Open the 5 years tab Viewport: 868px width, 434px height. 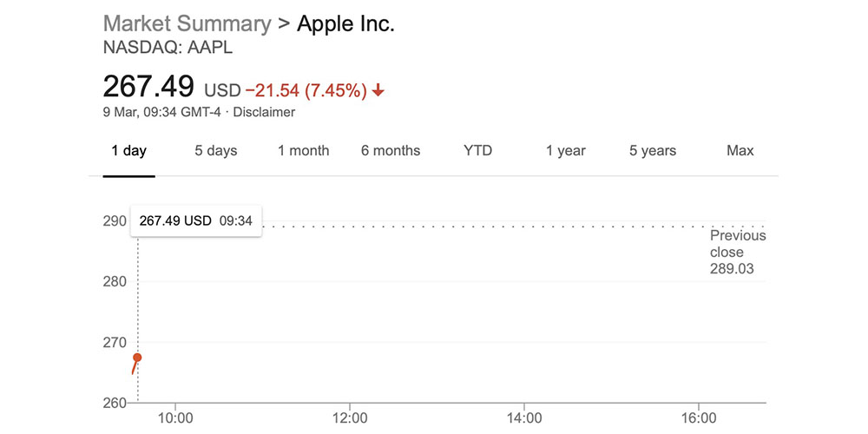[x=652, y=151]
